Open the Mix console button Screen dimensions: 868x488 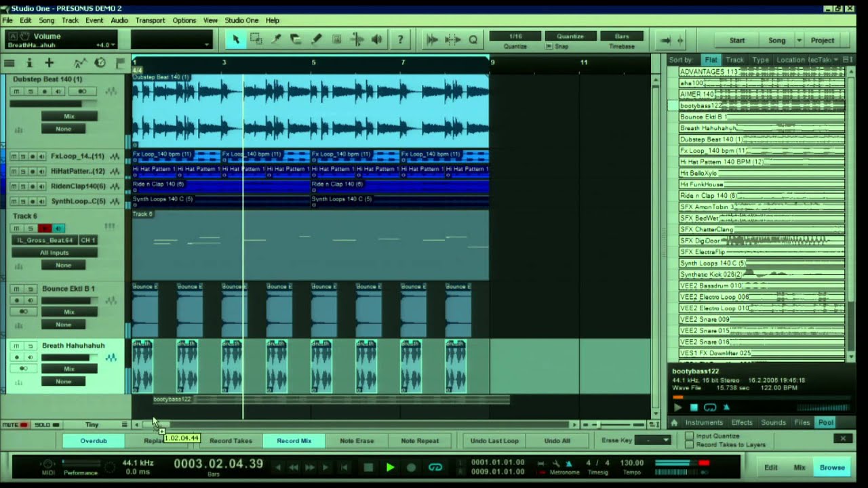pyautogui.click(x=800, y=468)
